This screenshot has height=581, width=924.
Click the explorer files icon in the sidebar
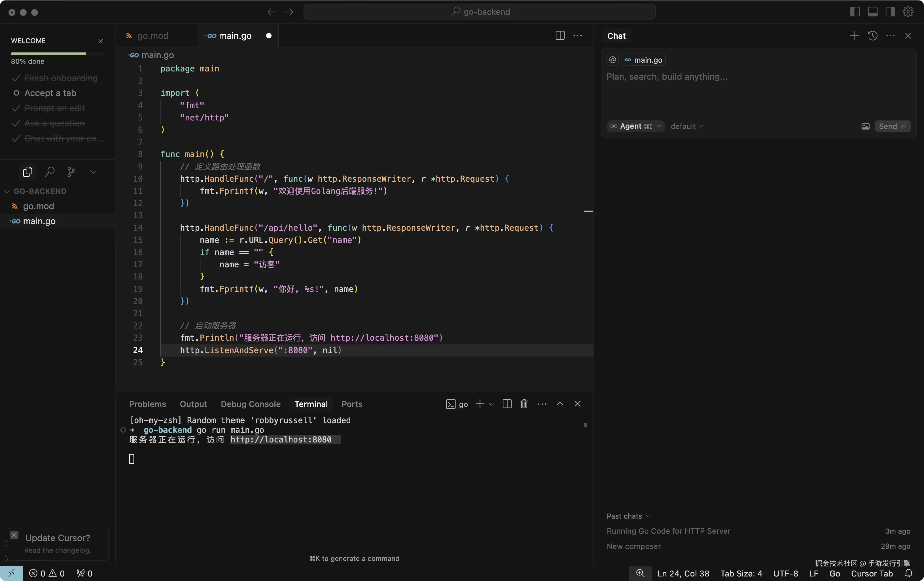coord(27,171)
